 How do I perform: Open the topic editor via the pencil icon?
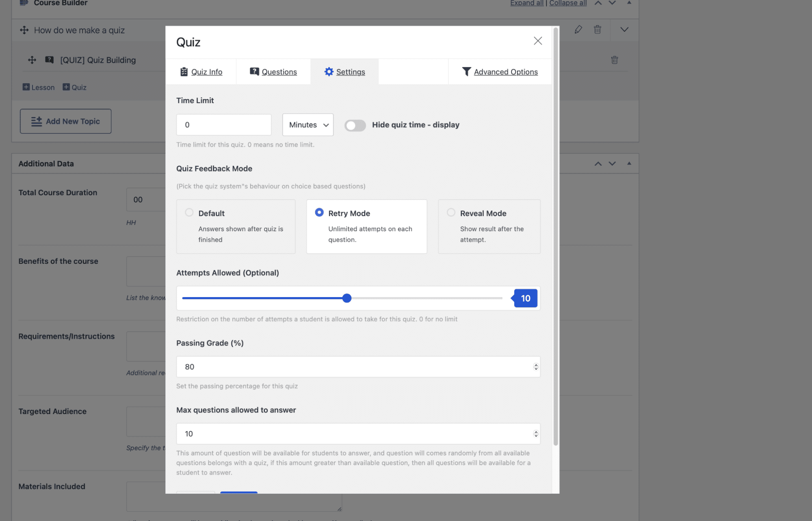(x=578, y=30)
